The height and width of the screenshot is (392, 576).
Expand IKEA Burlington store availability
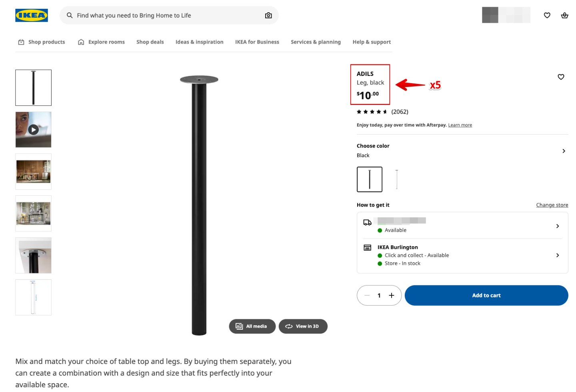558,255
